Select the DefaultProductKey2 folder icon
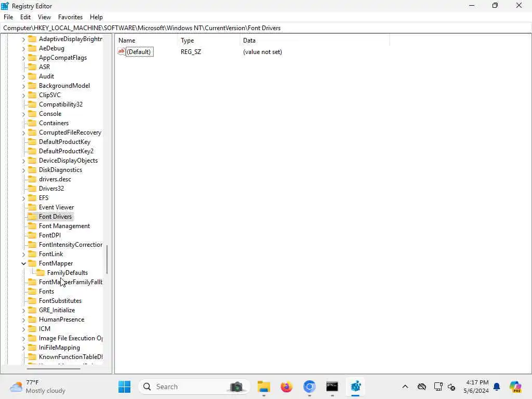This screenshot has width=532, height=399. pyautogui.click(x=32, y=151)
